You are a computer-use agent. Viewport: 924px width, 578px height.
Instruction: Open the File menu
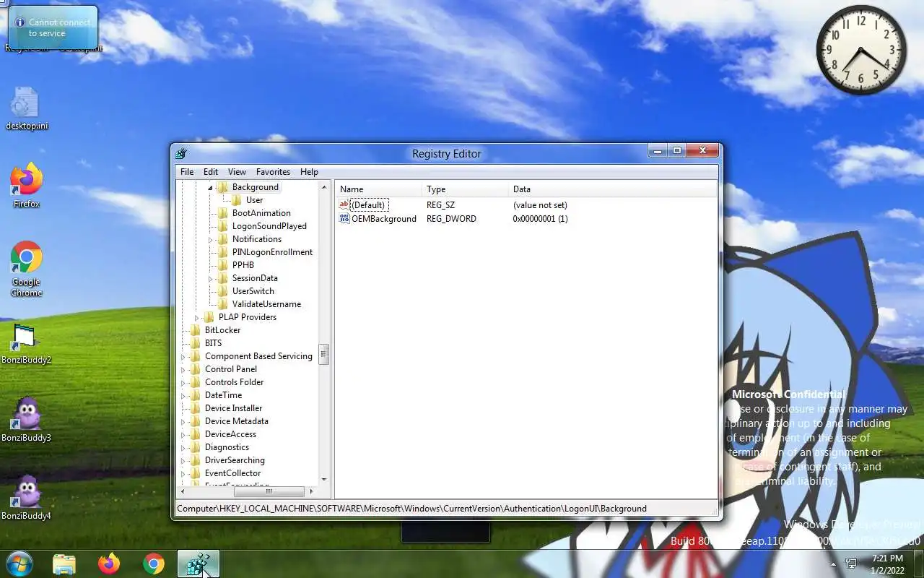coord(187,172)
